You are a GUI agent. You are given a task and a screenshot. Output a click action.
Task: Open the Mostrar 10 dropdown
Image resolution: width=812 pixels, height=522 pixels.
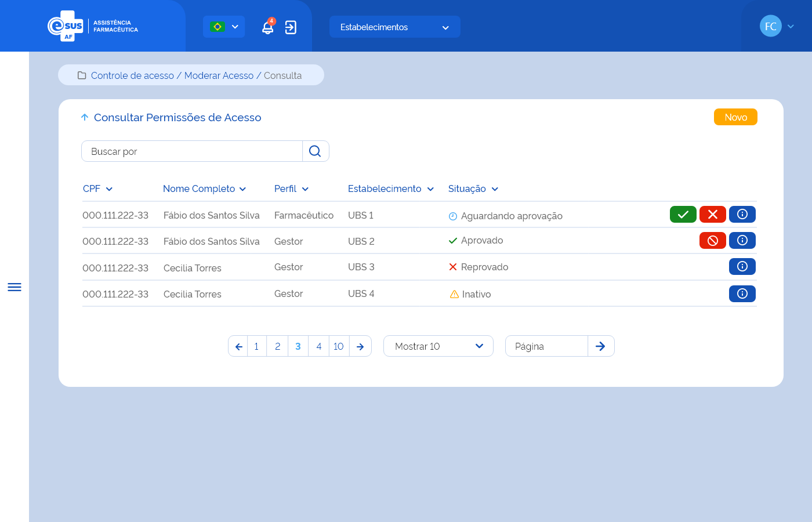(438, 346)
